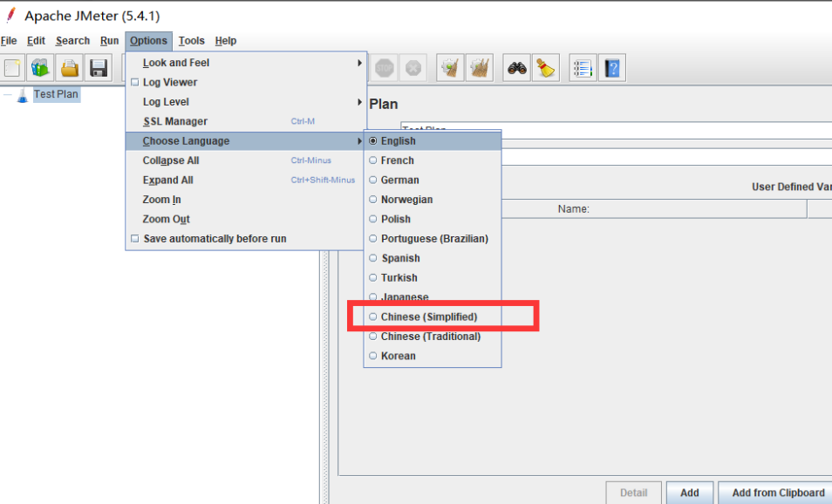The height and width of the screenshot is (504, 832).
Task: Click the Stop test icon
Action: (384, 68)
